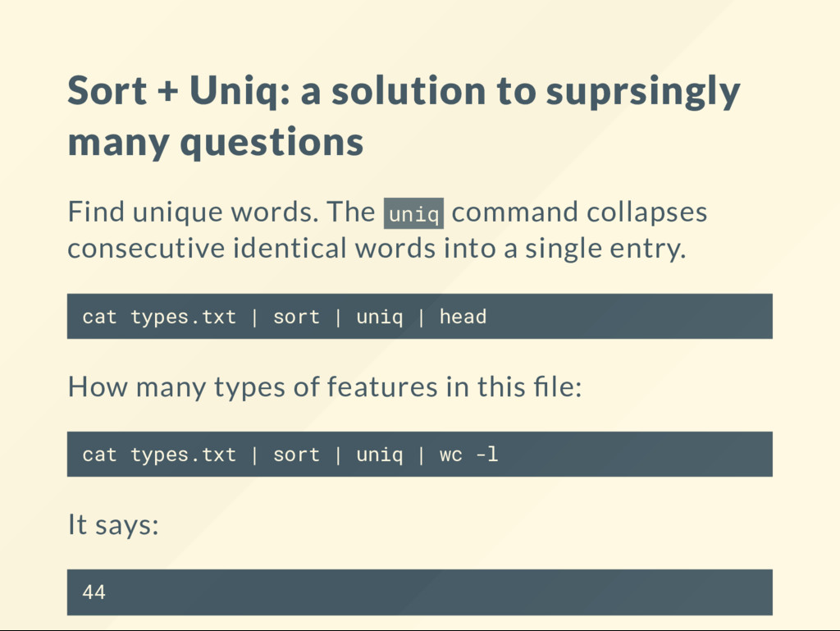
Task: Click the slide progress bar at bottom
Action: (420, 630)
